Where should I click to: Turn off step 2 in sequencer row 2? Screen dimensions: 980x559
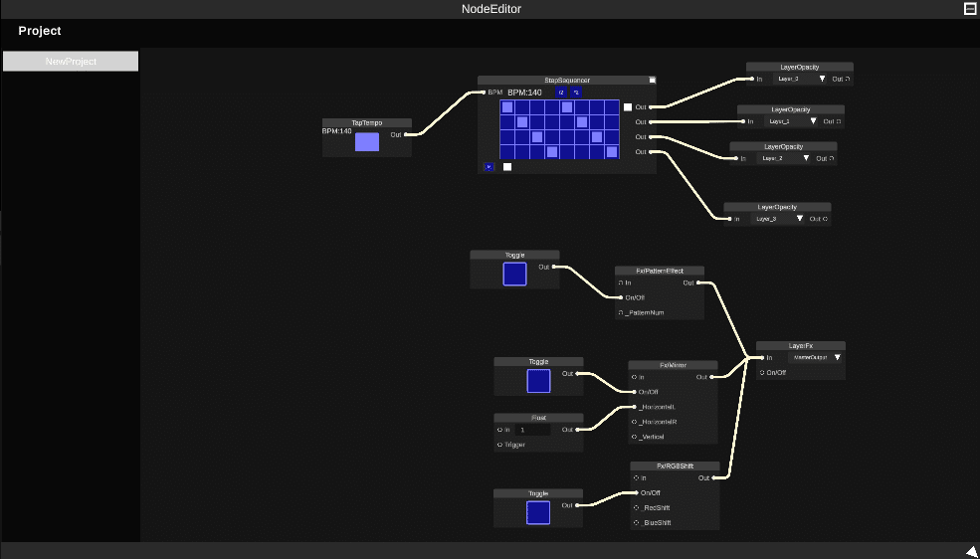point(522,121)
